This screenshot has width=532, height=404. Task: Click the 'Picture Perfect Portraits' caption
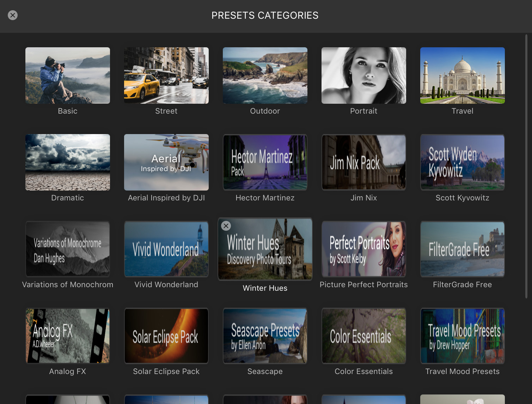click(x=364, y=285)
